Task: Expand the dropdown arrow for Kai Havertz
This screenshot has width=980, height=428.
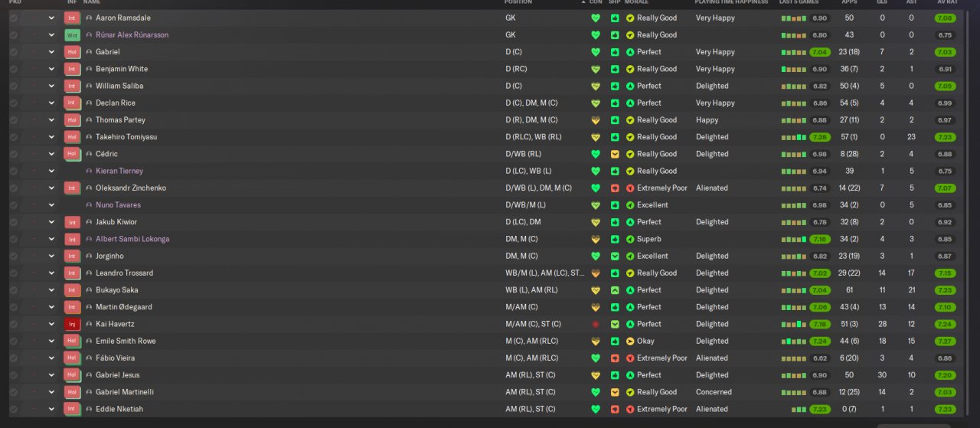Action: 51,324
